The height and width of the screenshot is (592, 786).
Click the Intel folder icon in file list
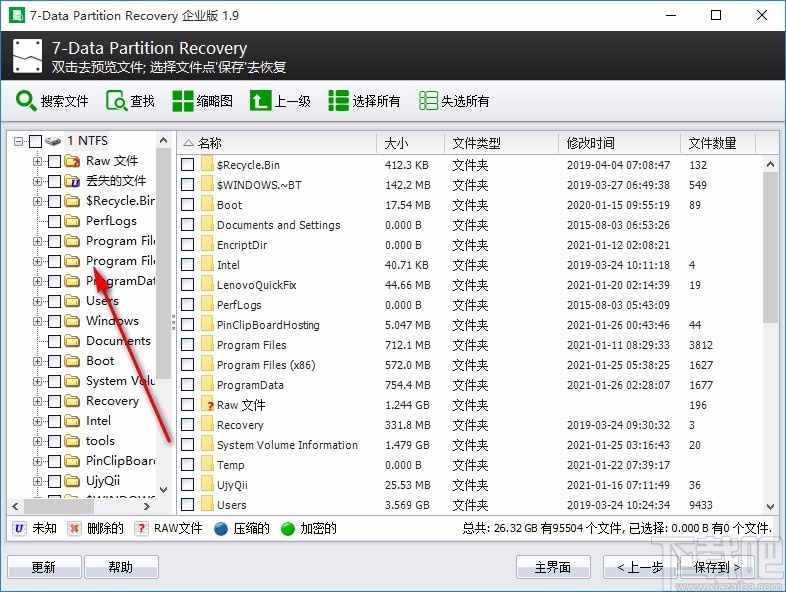(207, 265)
